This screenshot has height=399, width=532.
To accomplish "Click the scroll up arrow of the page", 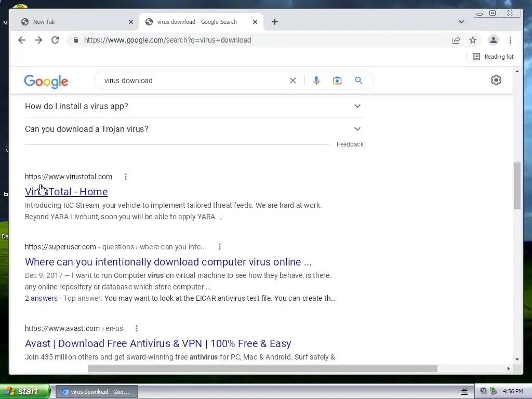I will coord(517,72).
